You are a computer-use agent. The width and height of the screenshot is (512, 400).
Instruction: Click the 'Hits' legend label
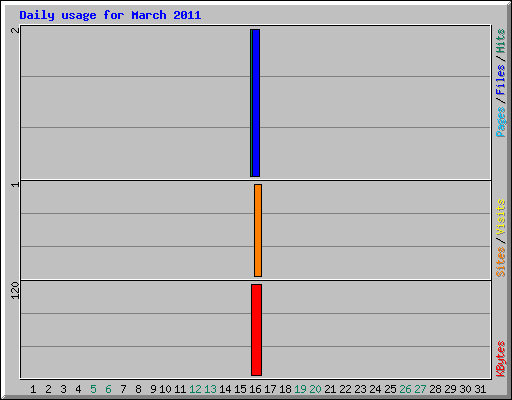click(x=500, y=41)
